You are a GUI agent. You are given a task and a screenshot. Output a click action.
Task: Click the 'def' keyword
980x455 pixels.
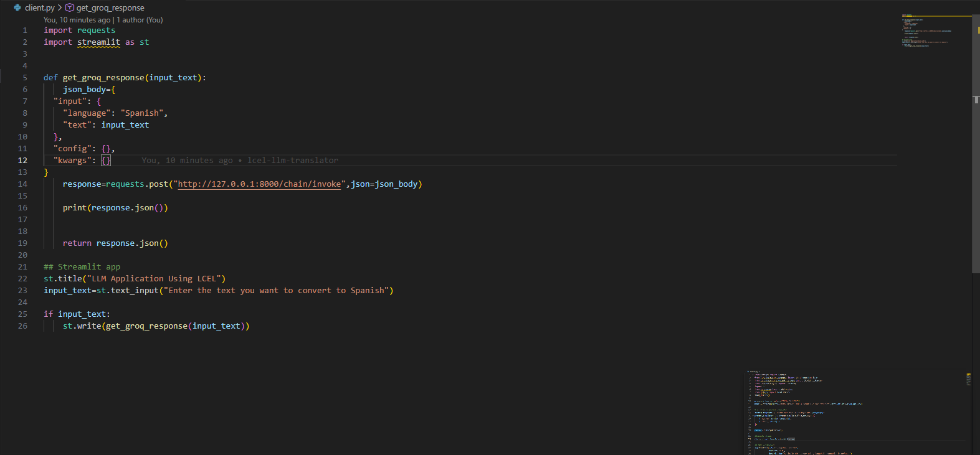click(50, 78)
